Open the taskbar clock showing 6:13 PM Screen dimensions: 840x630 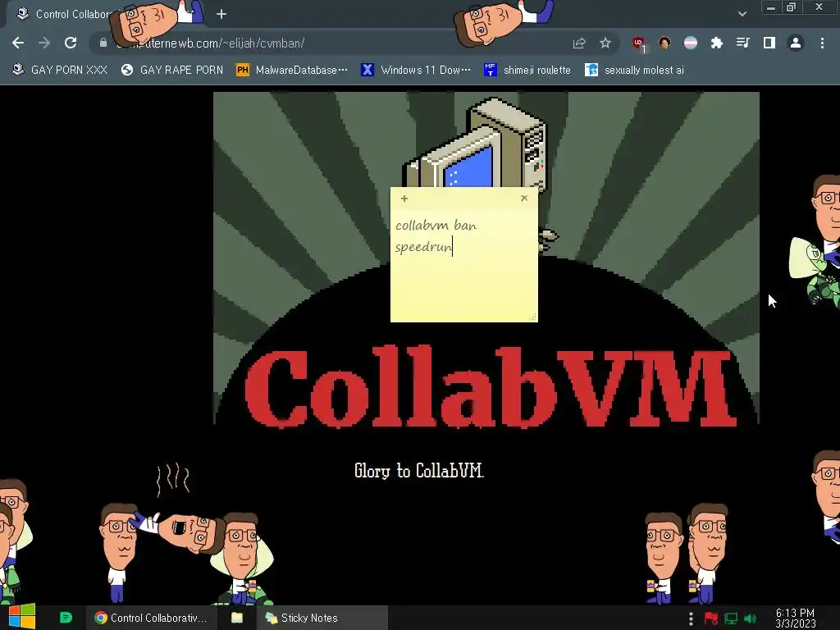point(795,618)
